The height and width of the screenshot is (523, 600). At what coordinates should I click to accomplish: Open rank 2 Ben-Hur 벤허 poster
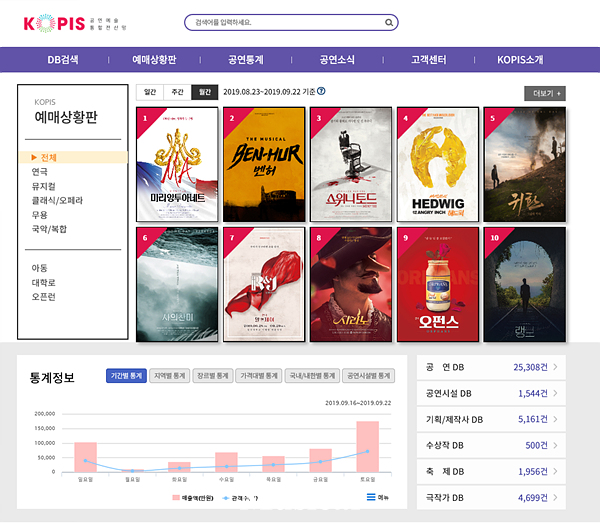(x=264, y=165)
